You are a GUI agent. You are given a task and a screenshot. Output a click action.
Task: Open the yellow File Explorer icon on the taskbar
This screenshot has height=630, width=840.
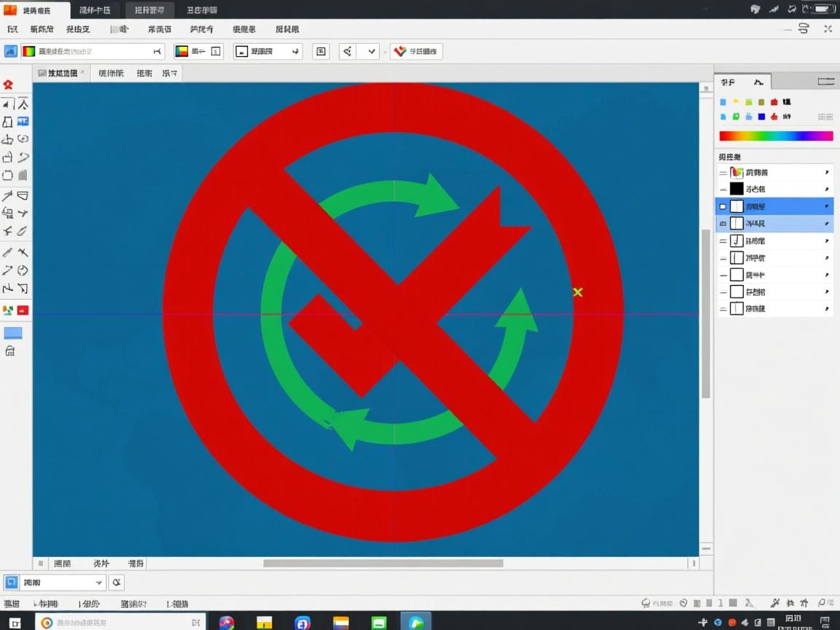pos(264,623)
